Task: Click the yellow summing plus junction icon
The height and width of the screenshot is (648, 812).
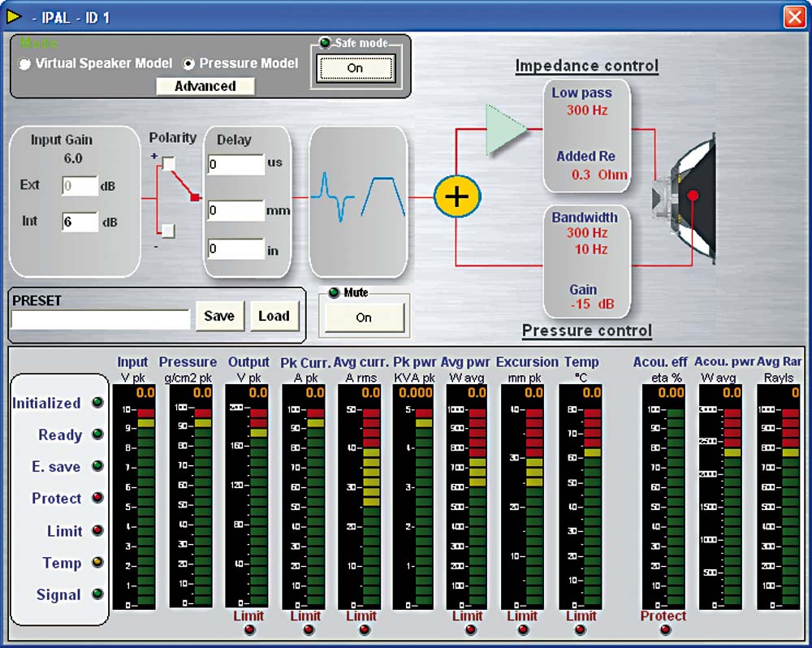Action: click(456, 197)
